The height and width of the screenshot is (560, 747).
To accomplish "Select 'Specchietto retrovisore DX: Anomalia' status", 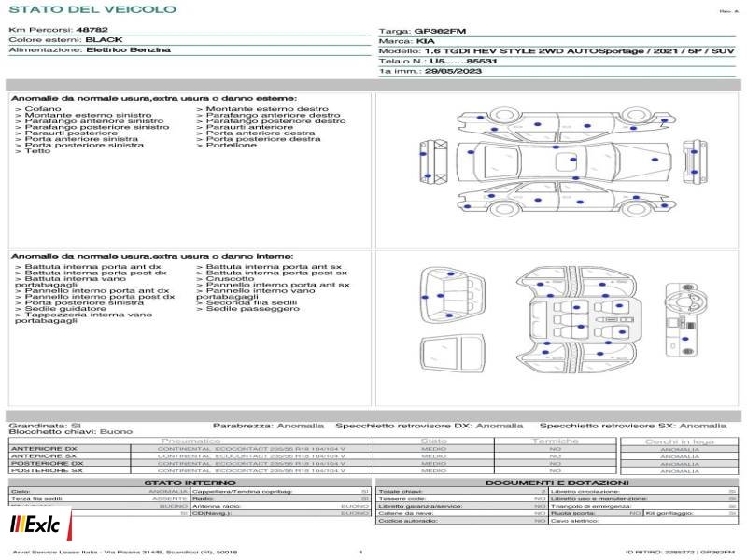I will 430,426.
